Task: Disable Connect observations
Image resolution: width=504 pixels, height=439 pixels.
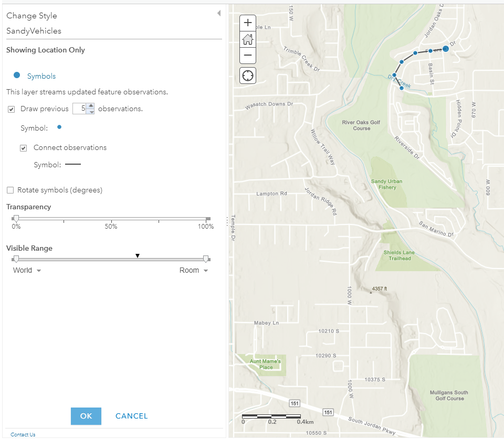Action: 23,147
